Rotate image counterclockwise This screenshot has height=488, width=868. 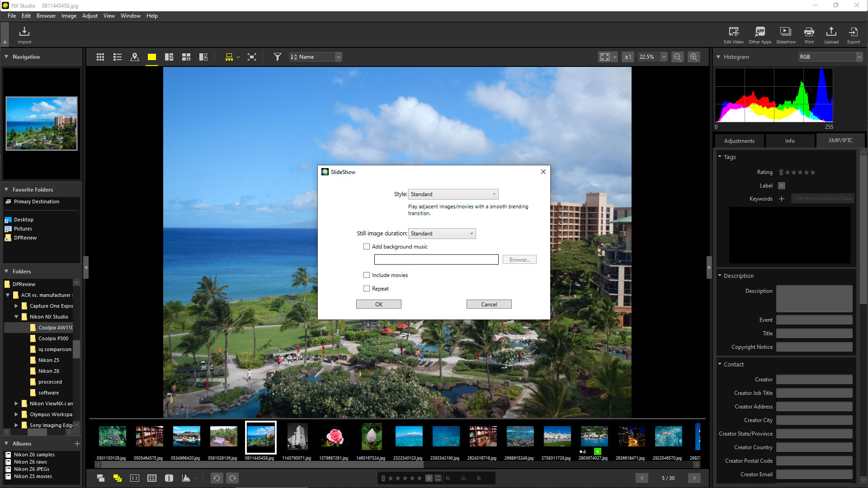tap(217, 478)
